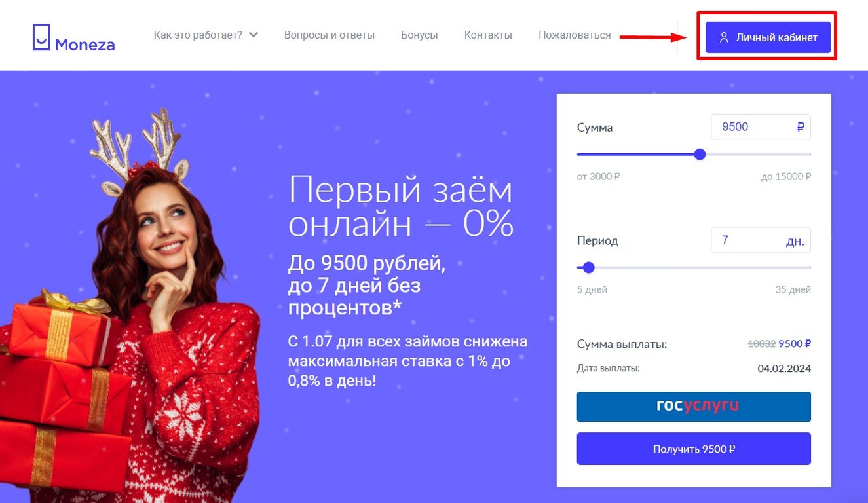The width and height of the screenshot is (868, 503).
Task: Click the Период slider handle
Action: 588,267
